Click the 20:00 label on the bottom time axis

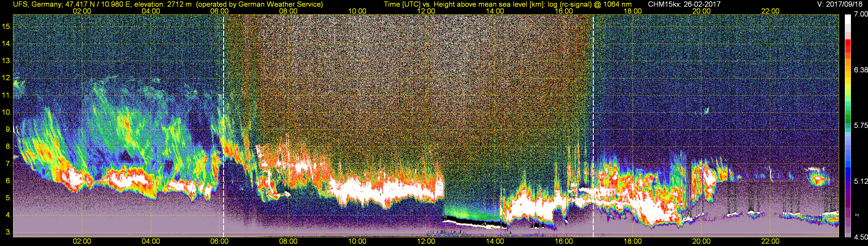click(x=702, y=241)
